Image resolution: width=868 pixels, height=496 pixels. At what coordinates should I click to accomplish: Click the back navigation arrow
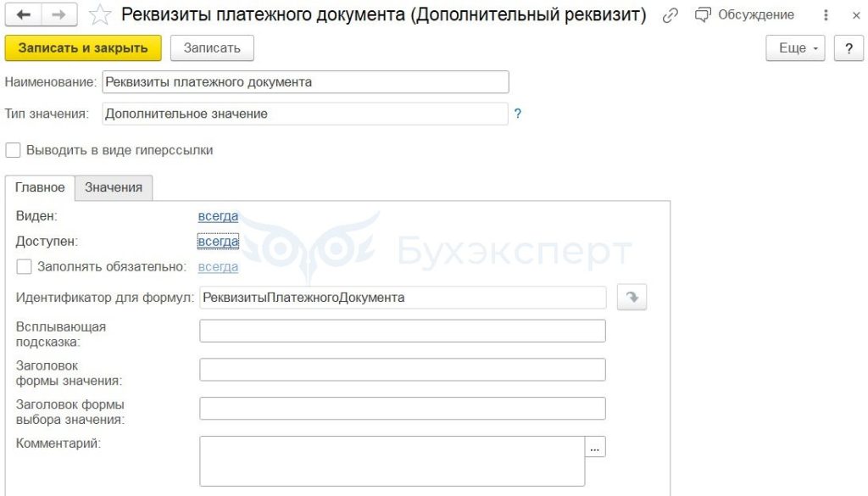(24, 14)
